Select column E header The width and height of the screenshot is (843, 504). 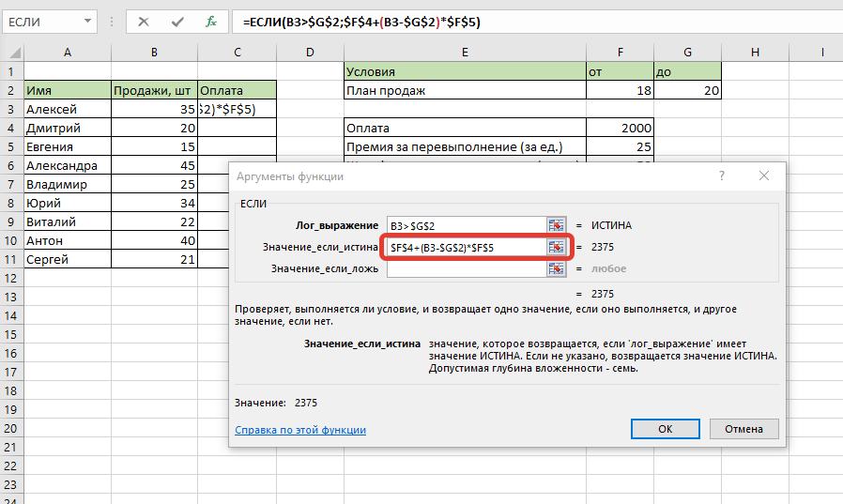pyautogui.click(x=465, y=53)
